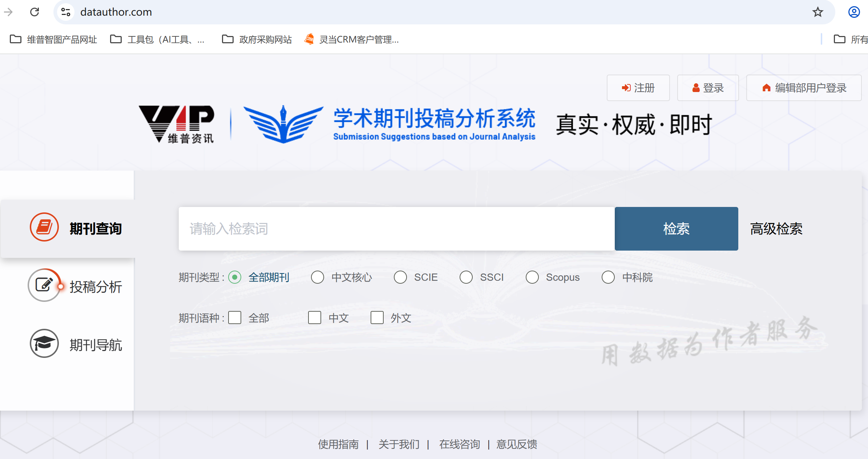
Task: Check the 外文 language checkbox
Action: [377, 318]
